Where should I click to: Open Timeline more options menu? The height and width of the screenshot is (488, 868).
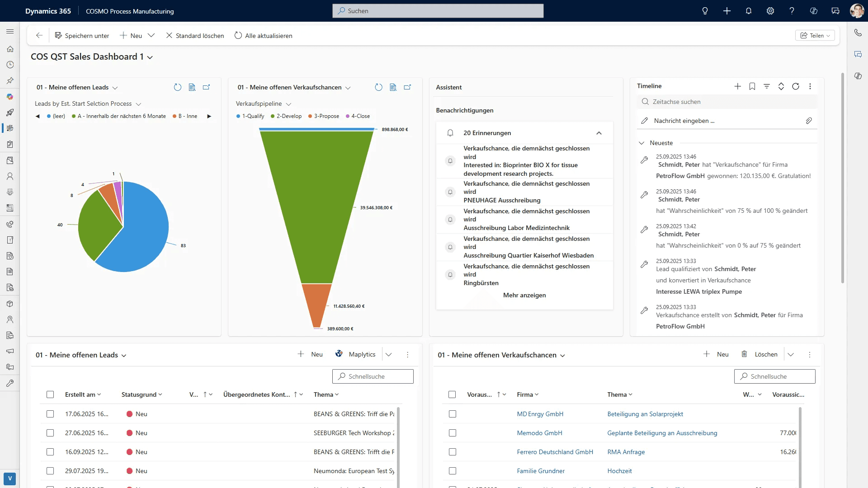[x=810, y=86]
